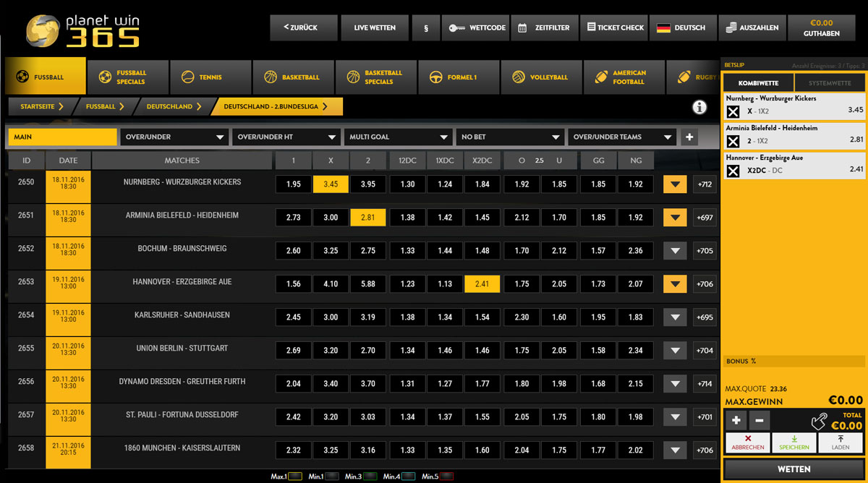The height and width of the screenshot is (483, 868).
Task: Show +712 more markets for Nurnberg
Action: tap(705, 184)
